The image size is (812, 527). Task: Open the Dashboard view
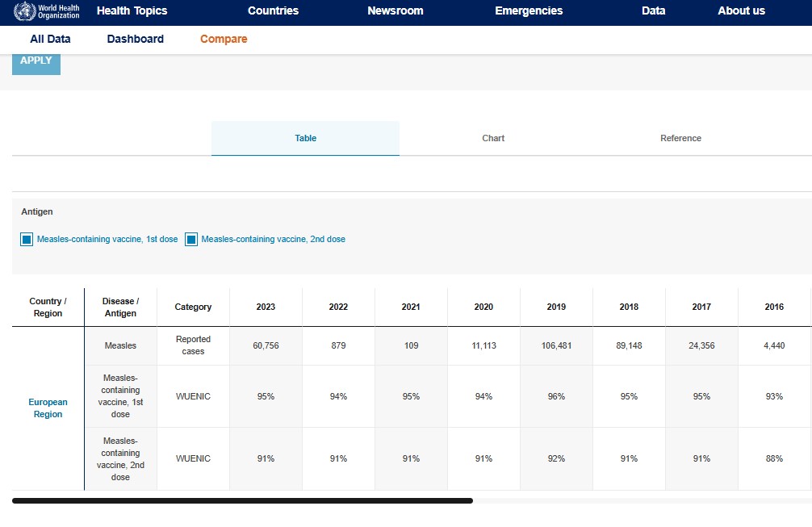pos(135,39)
